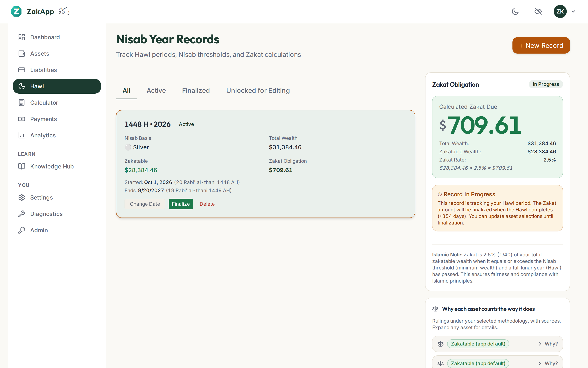Expand the first Zakatable asset Why? chevron
Viewport: 588px width, 368px height.
[x=539, y=344]
